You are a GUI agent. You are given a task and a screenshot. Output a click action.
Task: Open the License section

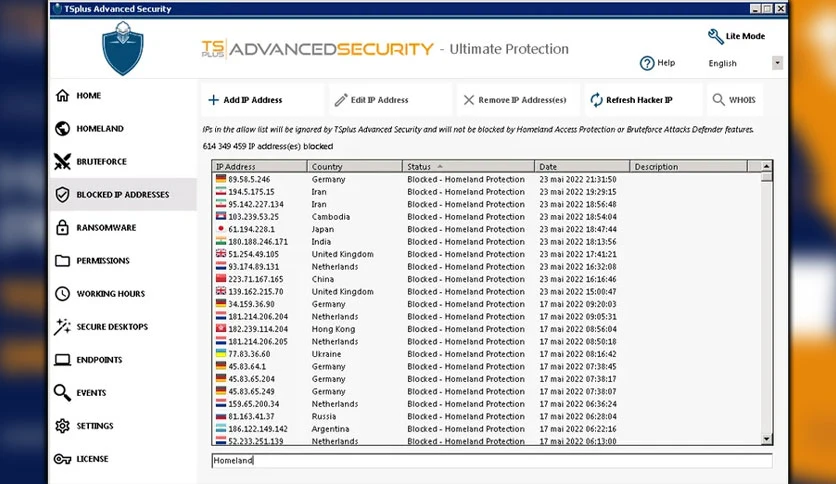point(123,459)
